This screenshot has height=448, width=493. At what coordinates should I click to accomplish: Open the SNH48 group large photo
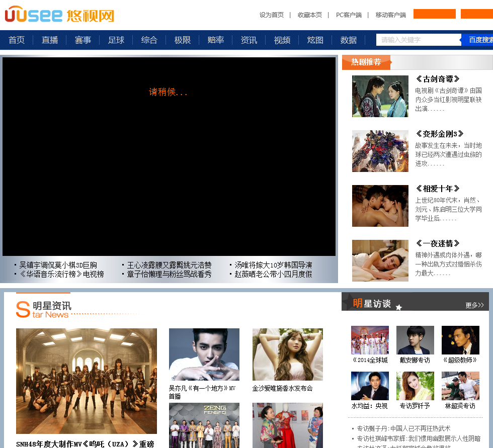coord(87,381)
